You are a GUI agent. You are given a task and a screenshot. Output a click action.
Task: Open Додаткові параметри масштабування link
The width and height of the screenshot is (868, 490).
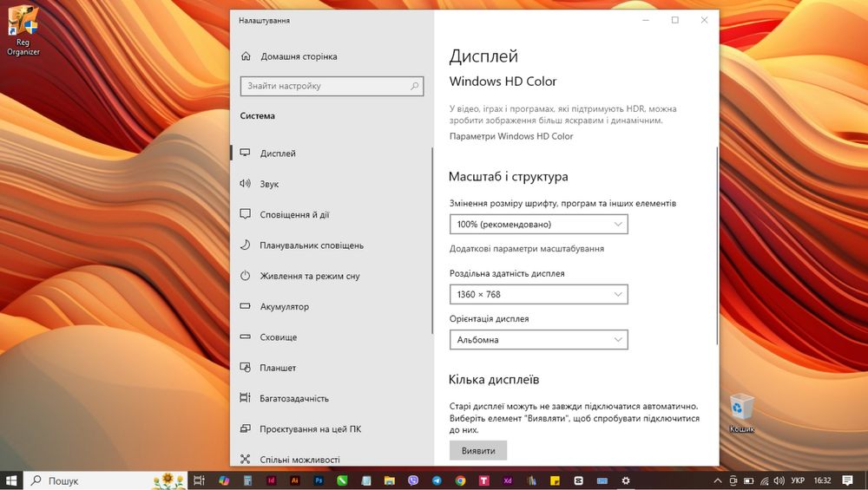point(527,249)
